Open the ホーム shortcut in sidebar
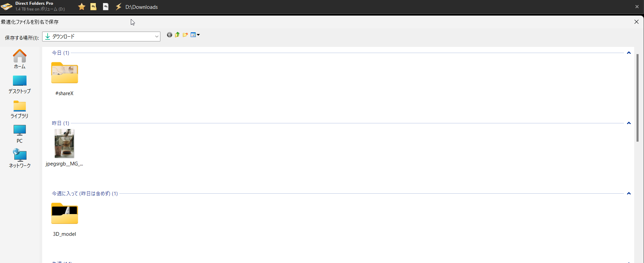This screenshot has width=644, height=263. tap(19, 59)
